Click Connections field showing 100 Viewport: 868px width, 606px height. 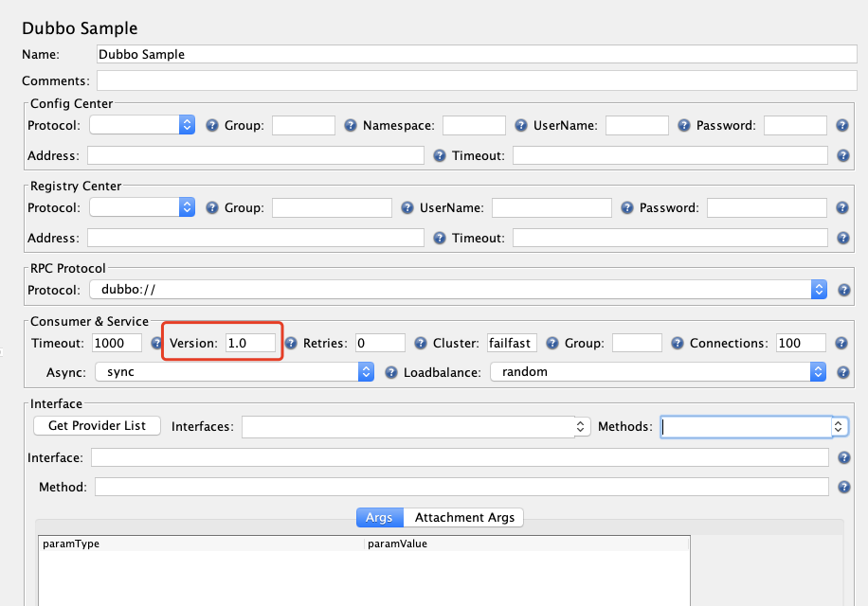(x=801, y=343)
